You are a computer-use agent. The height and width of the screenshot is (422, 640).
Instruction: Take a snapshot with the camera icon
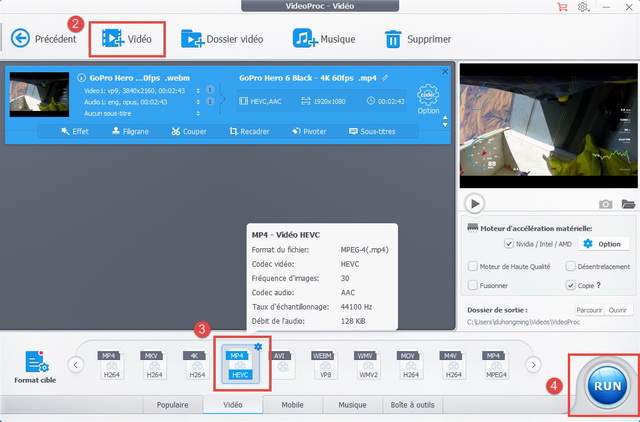[x=605, y=204]
